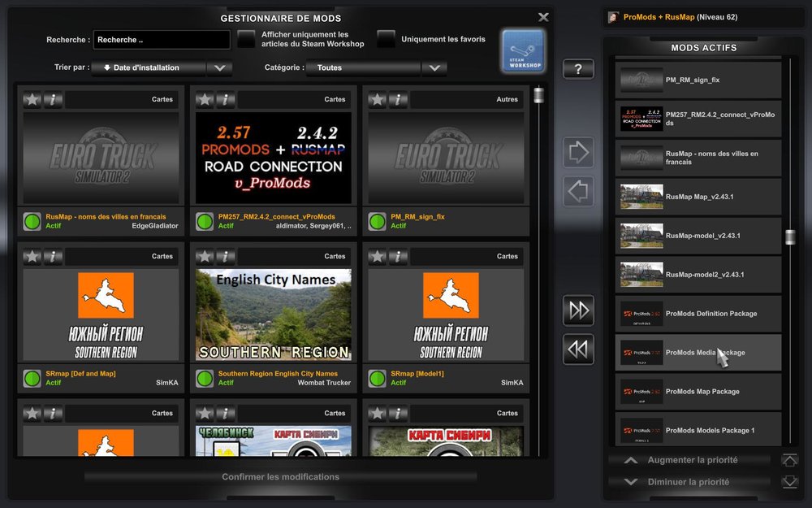Viewport: 812px width, 508px height.
Task: Open the Trier par sort dropdown
Action: tap(161, 68)
